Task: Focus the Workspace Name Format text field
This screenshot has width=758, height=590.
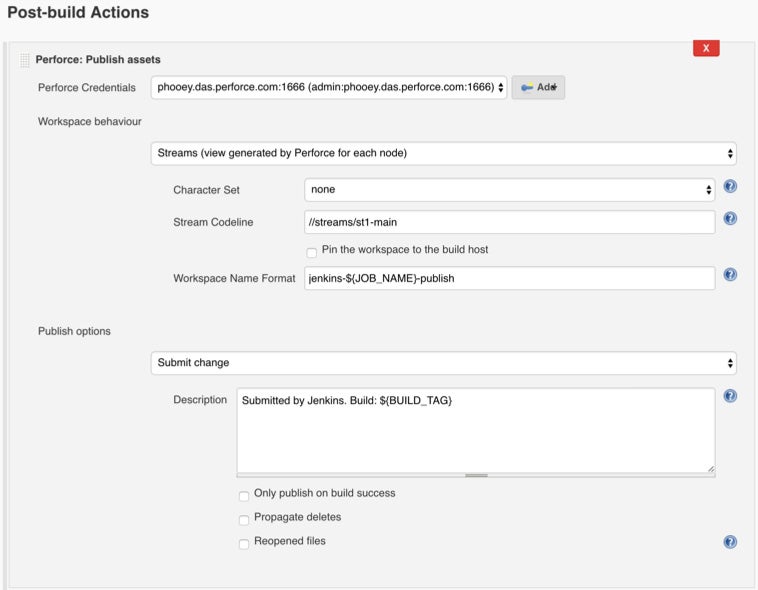Action: (x=510, y=278)
